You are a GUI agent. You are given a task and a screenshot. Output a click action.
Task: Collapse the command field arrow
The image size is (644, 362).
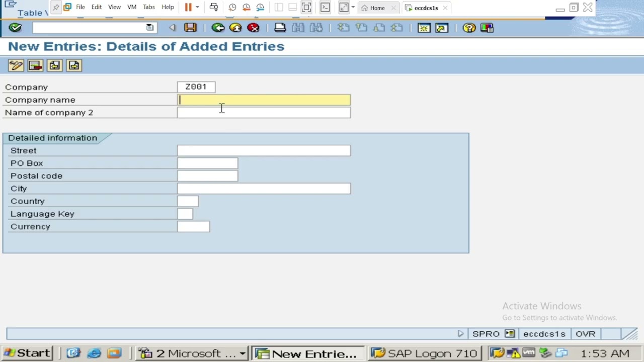click(173, 28)
